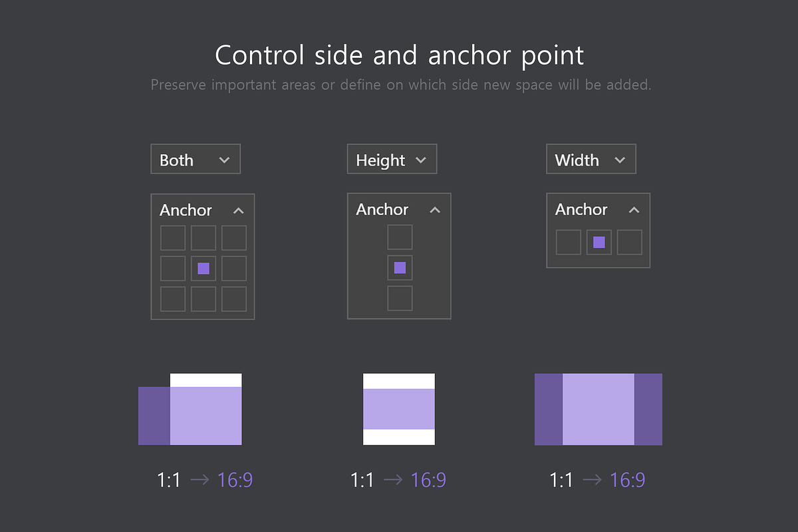798x532 pixels.
Task: Open the Height dropdown
Action: coord(392,159)
